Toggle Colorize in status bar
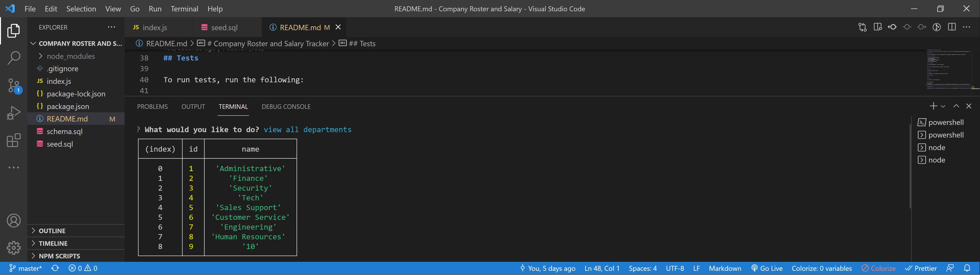Image resolution: width=980 pixels, height=275 pixels. (x=878, y=268)
